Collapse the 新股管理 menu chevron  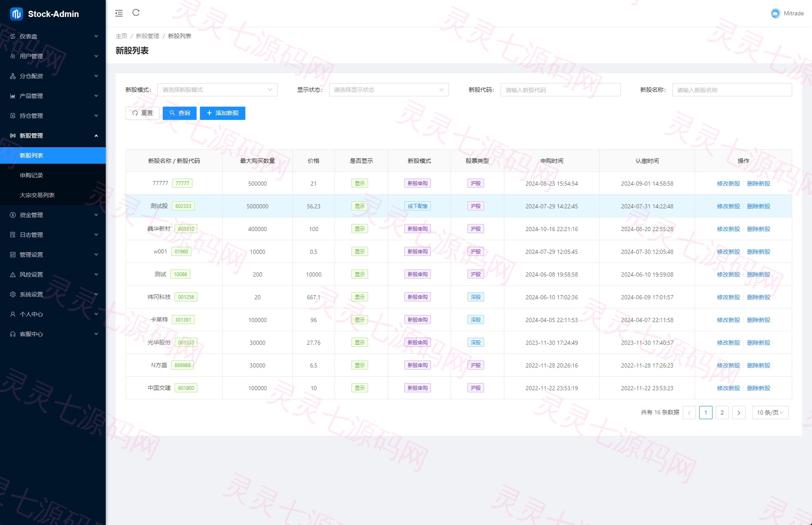pos(96,136)
